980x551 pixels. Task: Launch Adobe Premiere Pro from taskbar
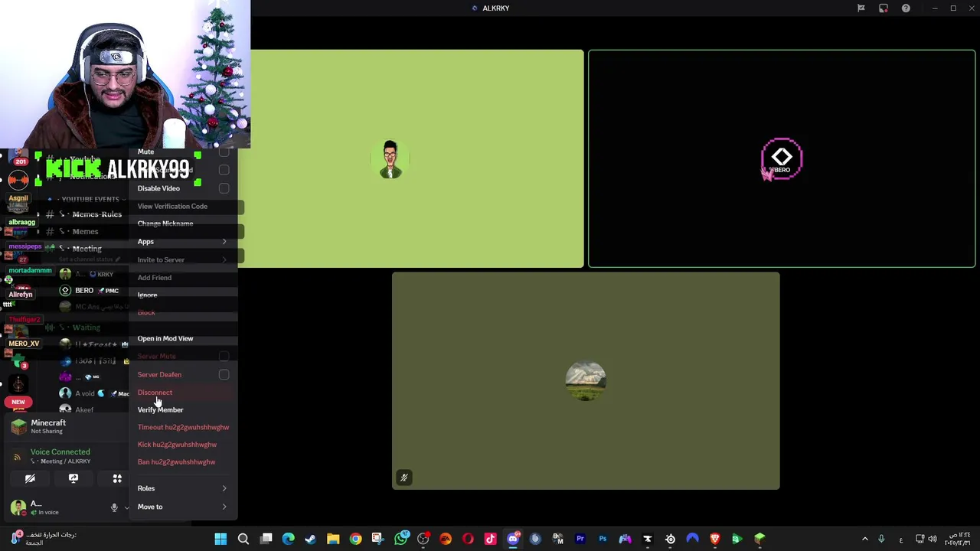point(580,539)
